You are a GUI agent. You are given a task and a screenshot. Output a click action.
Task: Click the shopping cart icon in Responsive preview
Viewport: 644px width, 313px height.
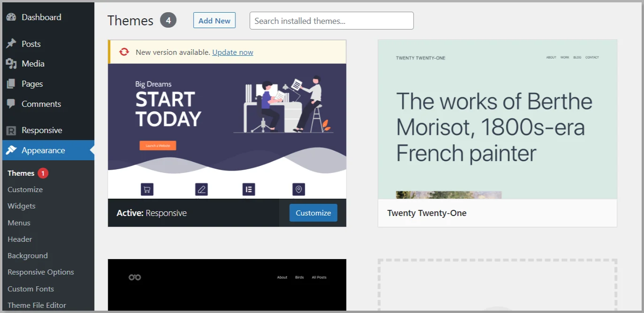click(147, 189)
